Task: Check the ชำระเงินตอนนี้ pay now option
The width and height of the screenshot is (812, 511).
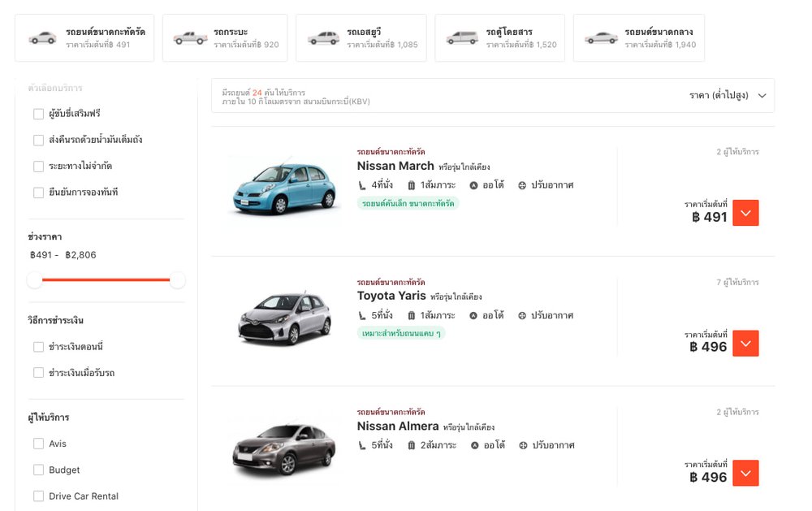Action: click(x=38, y=347)
